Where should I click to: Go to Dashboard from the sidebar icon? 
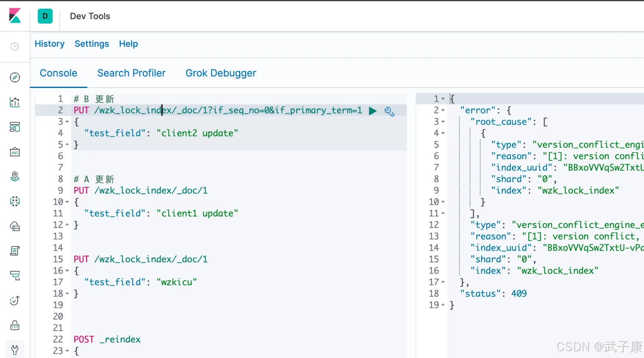[15, 127]
